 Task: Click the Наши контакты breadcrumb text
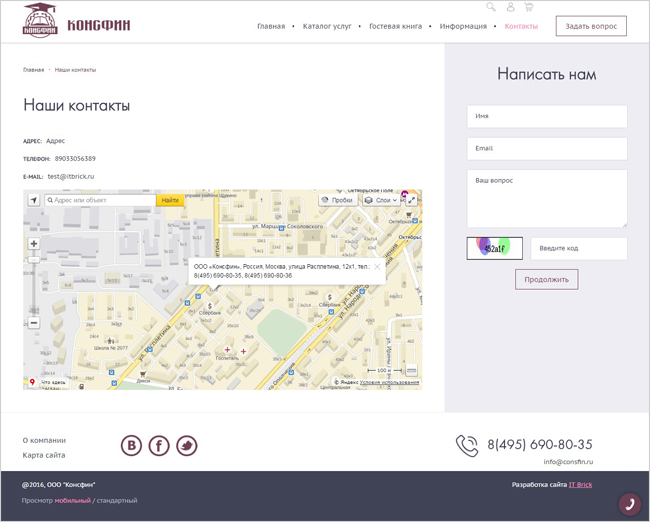(75, 70)
